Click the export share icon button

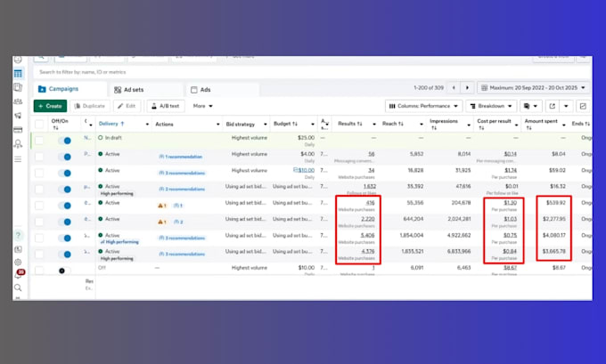[552, 106]
